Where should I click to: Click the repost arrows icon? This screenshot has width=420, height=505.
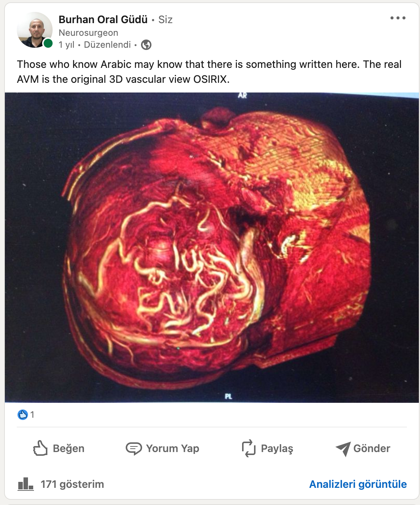[x=249, y=448]
